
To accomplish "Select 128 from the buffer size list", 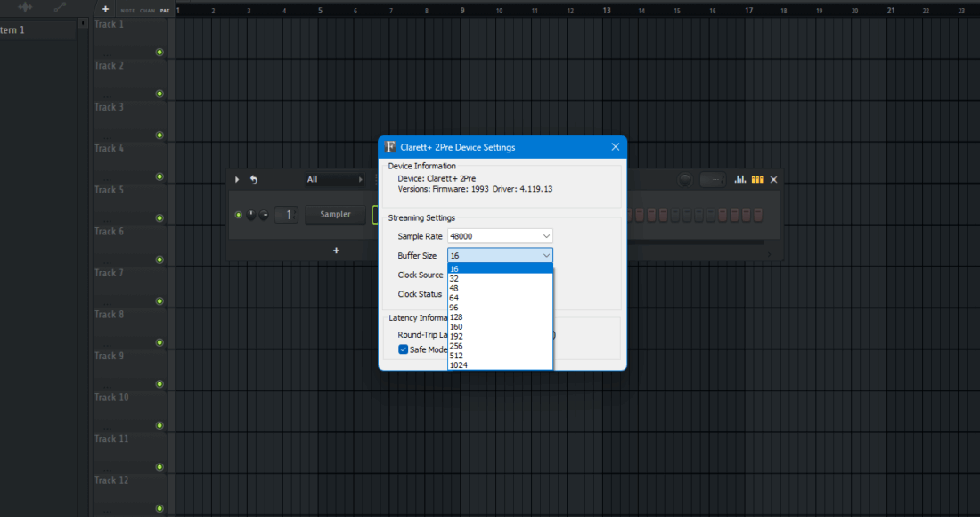I will point(457,317).
